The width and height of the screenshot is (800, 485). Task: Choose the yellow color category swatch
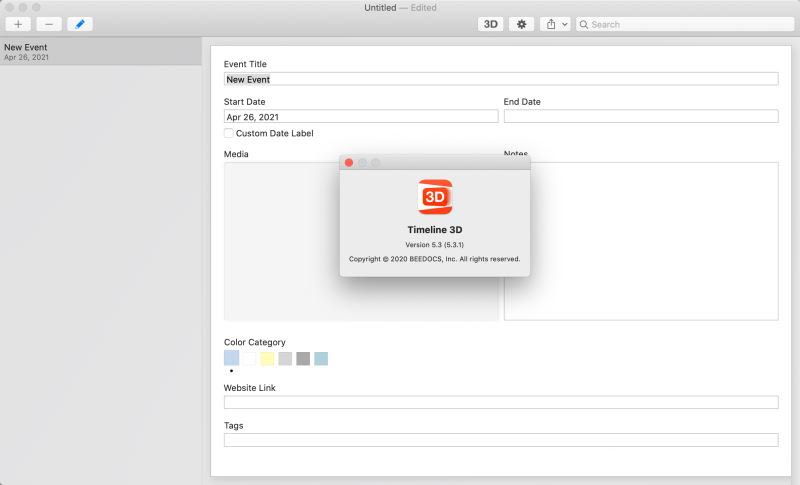coord(267,359)
